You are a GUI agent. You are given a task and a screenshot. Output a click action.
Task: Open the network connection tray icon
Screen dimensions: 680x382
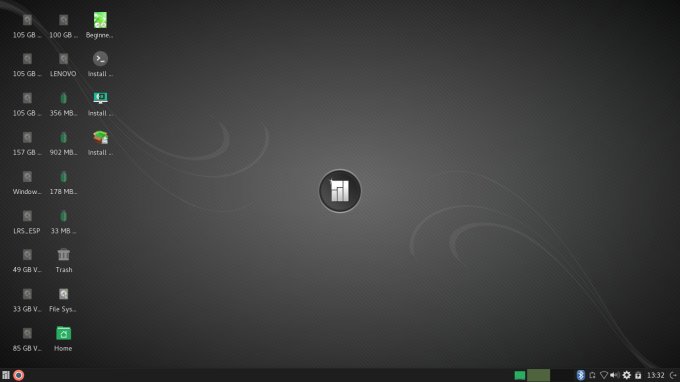(604, 375)
